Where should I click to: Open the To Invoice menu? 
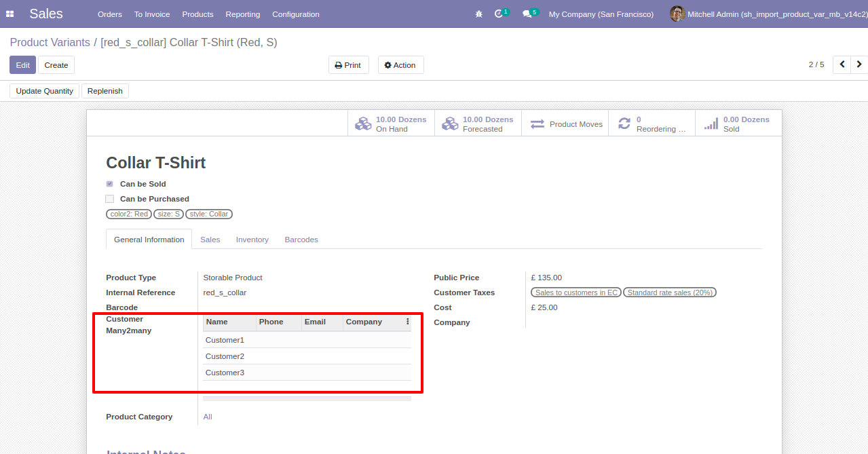(x=152, y=14)
